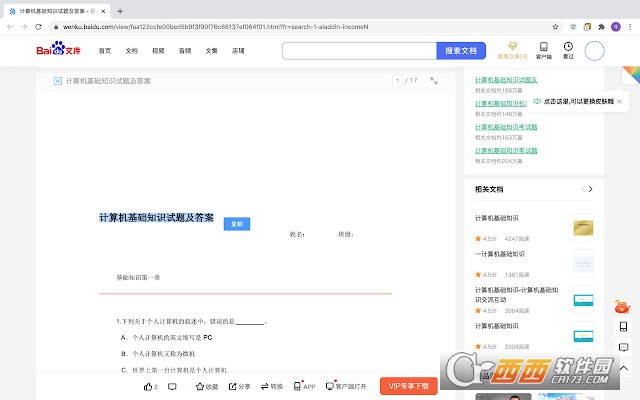The width and height of the screenshot is (640, 400).
Task: Open the comment bubble icon in bottom bar
Action: pos(172,386)
